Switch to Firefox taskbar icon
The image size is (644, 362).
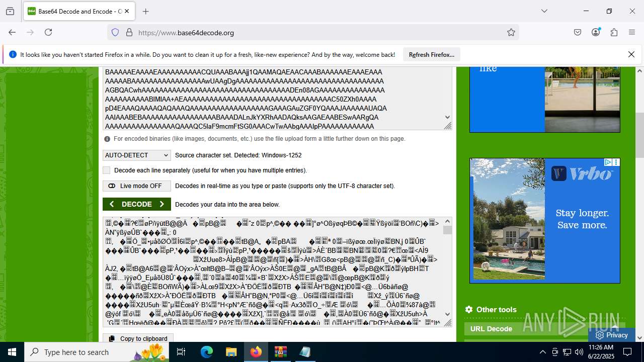point(256,352)
